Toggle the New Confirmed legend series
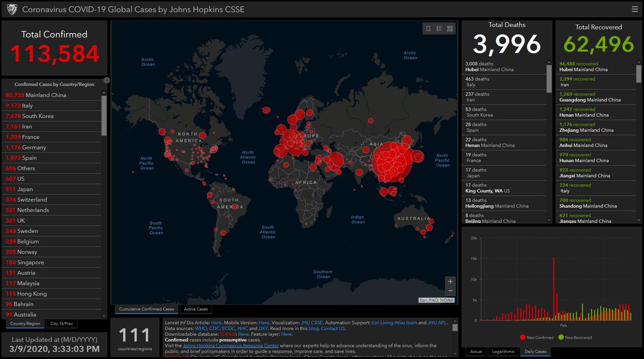 [x=537, y=338]
